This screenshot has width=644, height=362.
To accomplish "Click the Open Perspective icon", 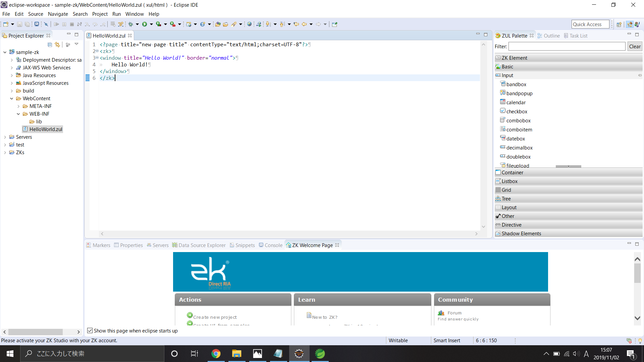I will click(x=619, y=24).
